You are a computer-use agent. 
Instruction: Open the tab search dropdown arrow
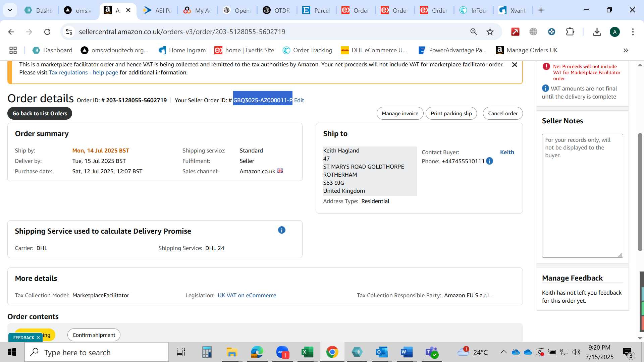point(10,10)
